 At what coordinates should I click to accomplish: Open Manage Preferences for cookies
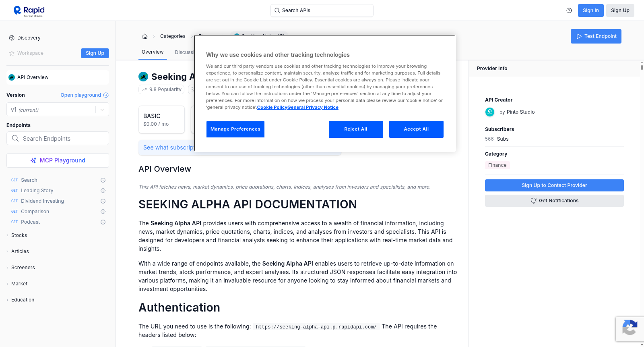tap(235, 129)
